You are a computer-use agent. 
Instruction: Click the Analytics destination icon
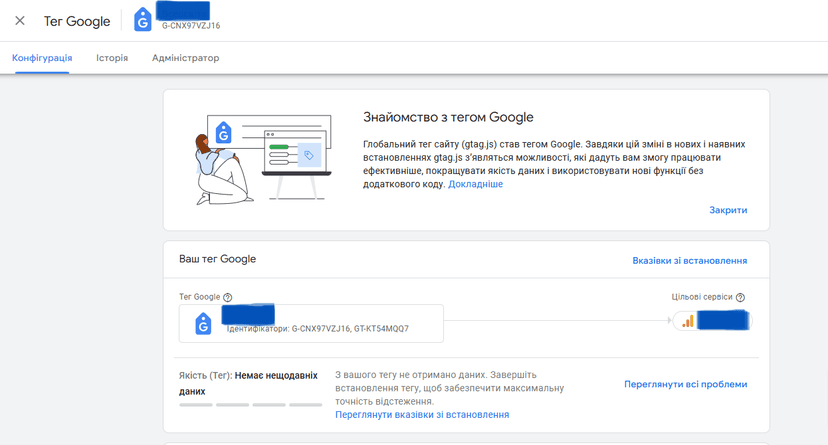pos(688,321)
